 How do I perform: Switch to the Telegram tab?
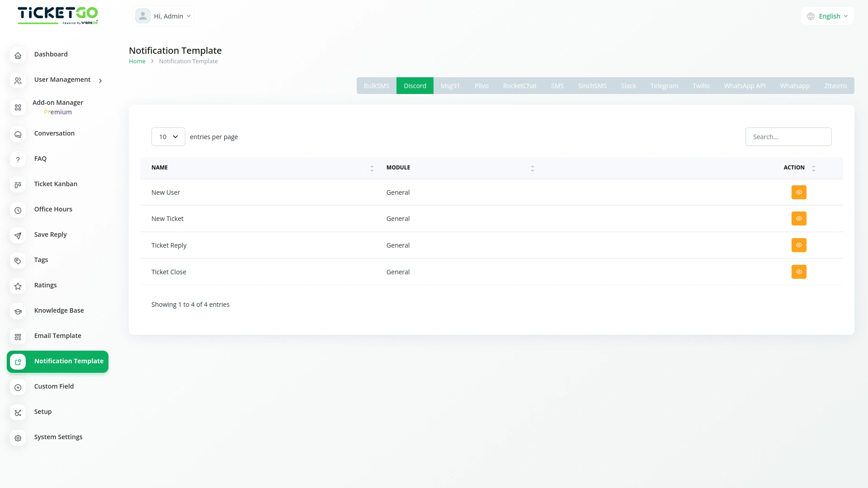pos(664,86)
